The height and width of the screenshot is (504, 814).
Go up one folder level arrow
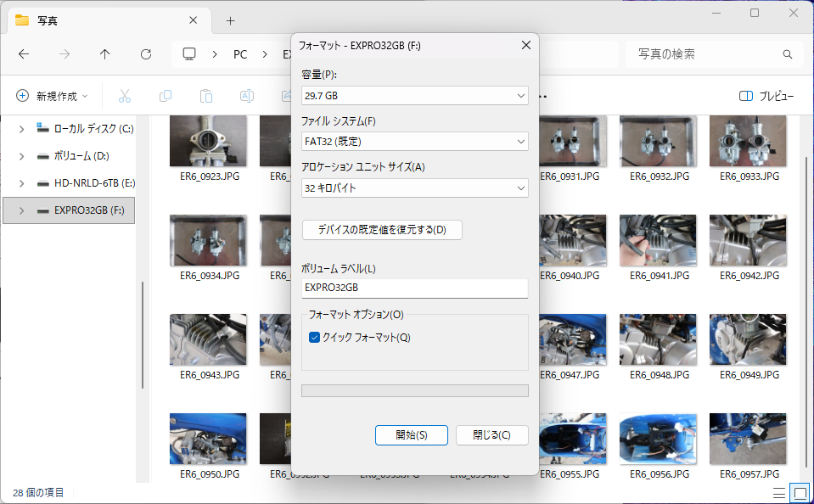pos(104,54)
